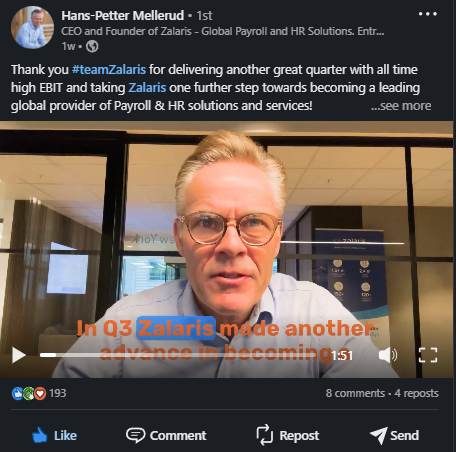The width and height of the screenshot is (456, 452).
Task: Open the #teamZalaris hashtag
Action: [109, 70]
